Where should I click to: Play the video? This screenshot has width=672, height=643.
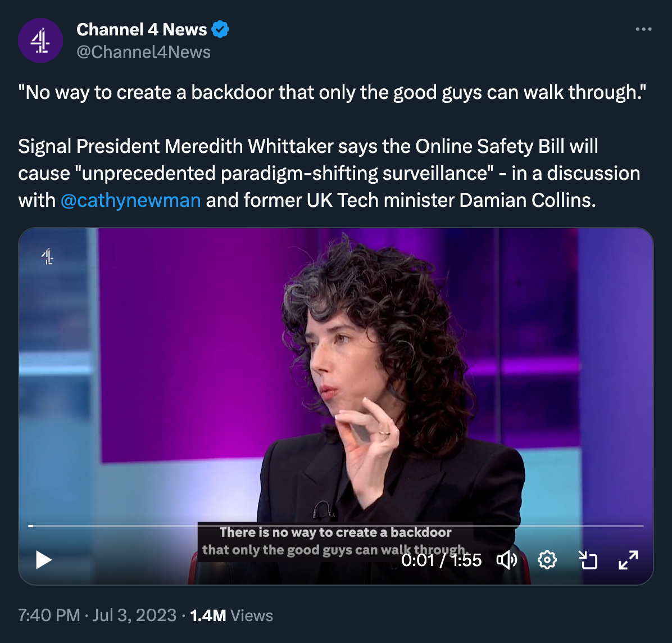coord(43,560)
